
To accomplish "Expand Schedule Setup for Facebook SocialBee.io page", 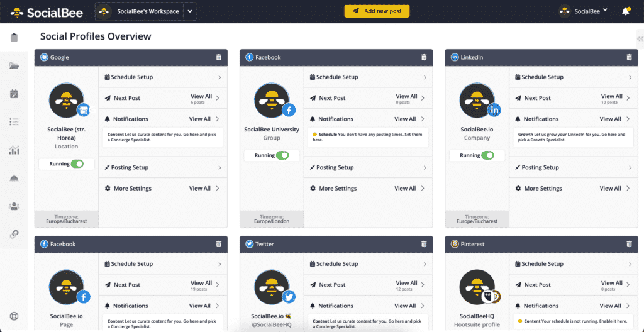I will (x=163, y=264).
